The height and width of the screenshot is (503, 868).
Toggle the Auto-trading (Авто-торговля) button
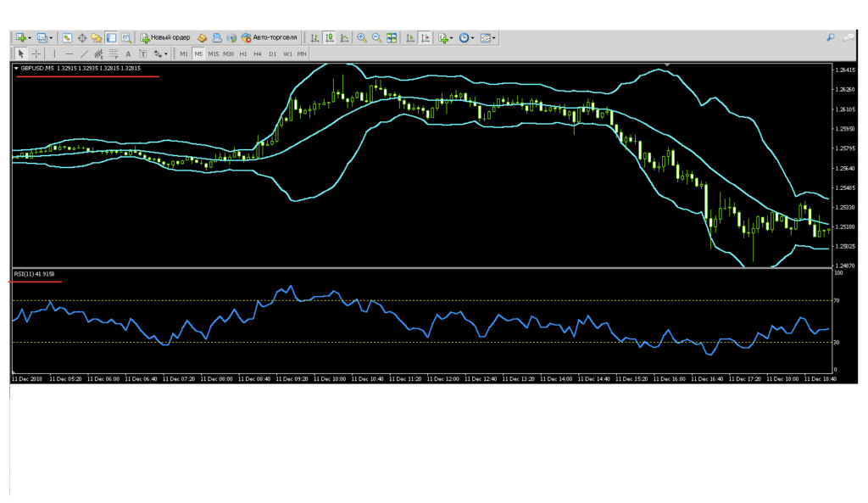point(268,37)
